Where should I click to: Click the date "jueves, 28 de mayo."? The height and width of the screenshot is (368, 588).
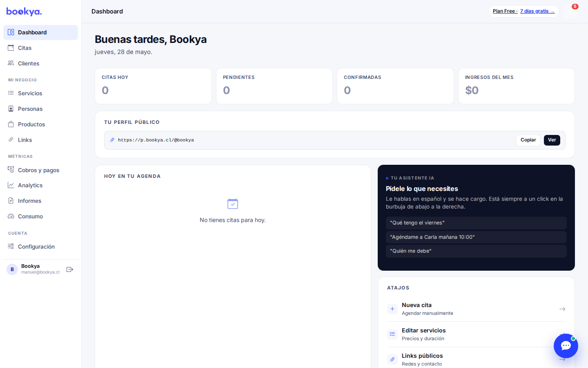[x=123, y=52]
